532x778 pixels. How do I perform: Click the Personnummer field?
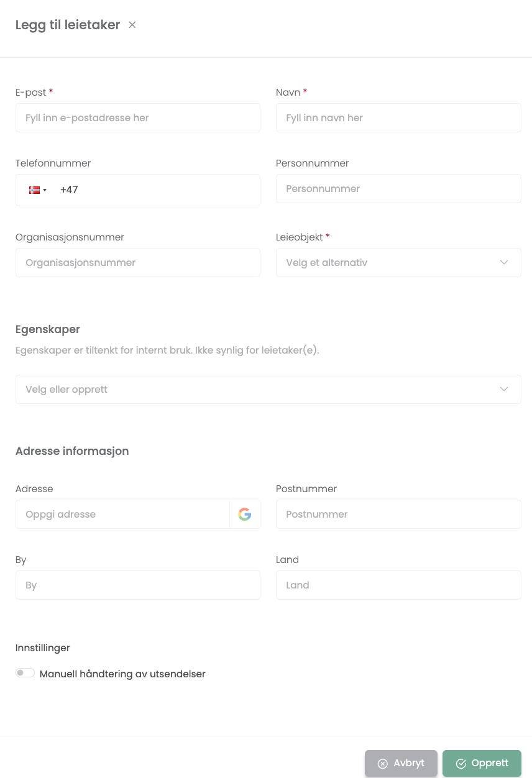[x=398, y=189]
